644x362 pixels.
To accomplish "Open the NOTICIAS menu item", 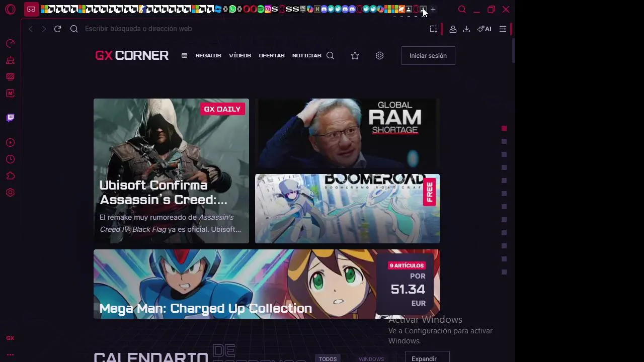I will coord(306,56).
